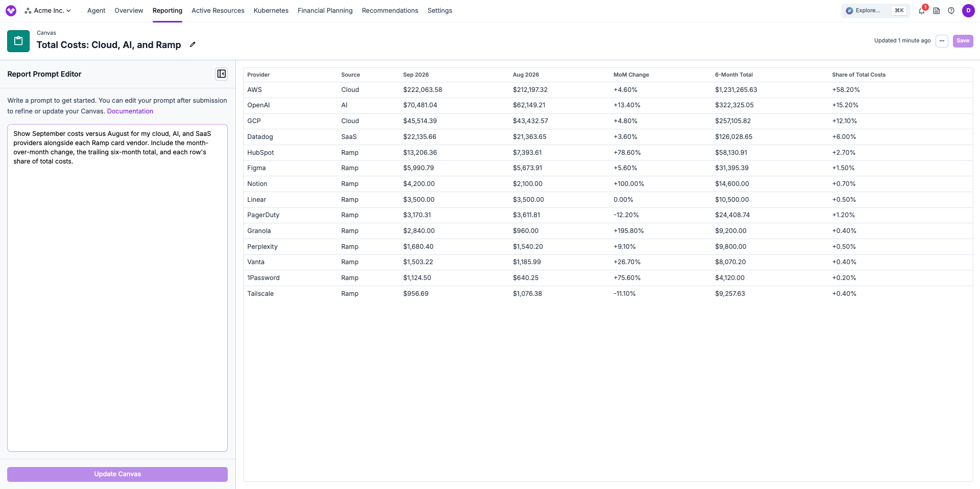Click the $1,231,265.63 six-month total

click(736, 89)
